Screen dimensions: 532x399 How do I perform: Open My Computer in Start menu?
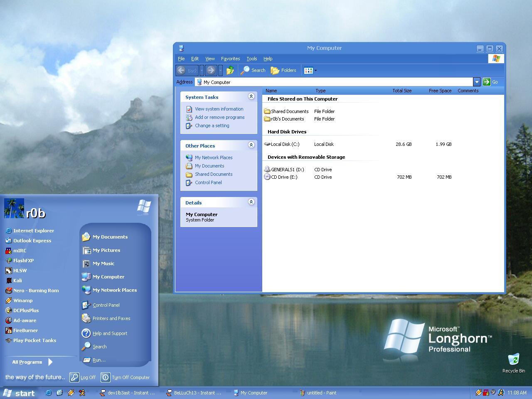[x=103, y=277]
